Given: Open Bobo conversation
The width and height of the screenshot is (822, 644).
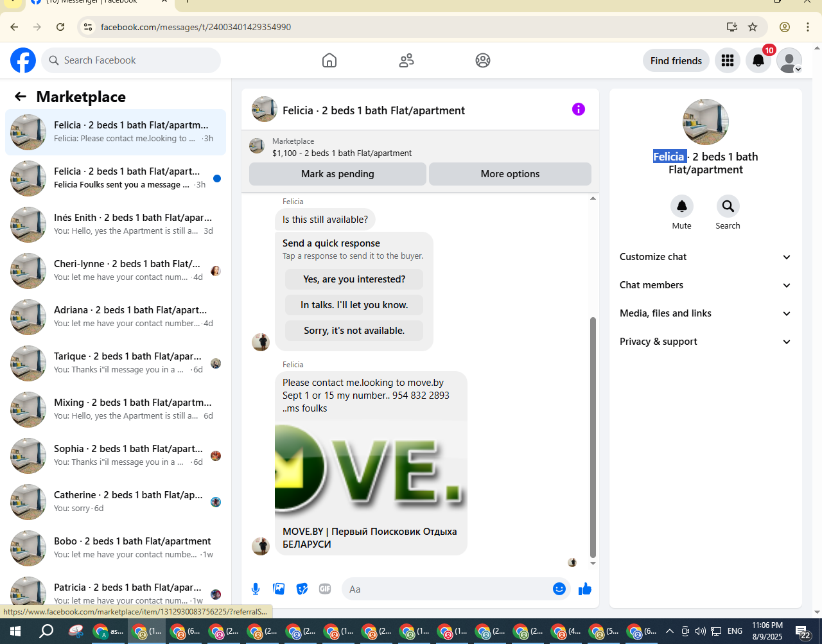Looking at the screenshot, I should tap(116, 548).
